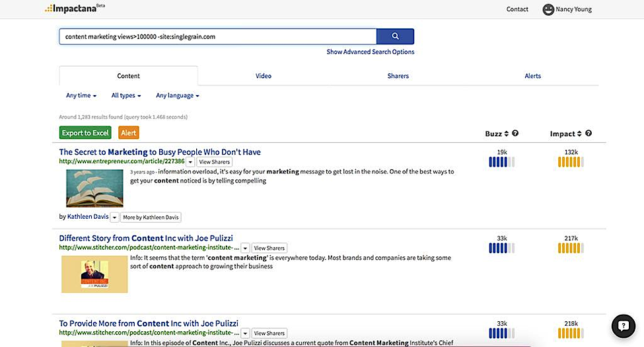The width and height of the screenshot is (644, 347).
Task: Click the stitcher.com URL under To Provide More
Action: 149,332
